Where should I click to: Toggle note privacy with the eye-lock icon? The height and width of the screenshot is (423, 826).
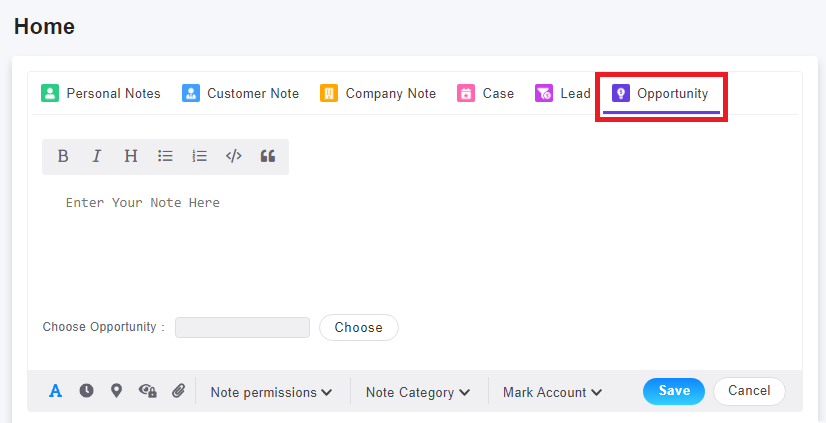[x=148, y=391]
